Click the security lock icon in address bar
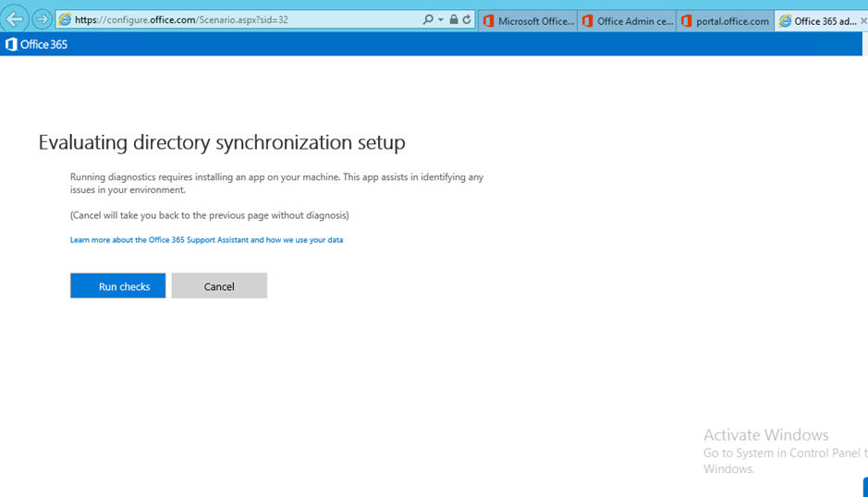This screenshot has width=868, height=497. 454,19
